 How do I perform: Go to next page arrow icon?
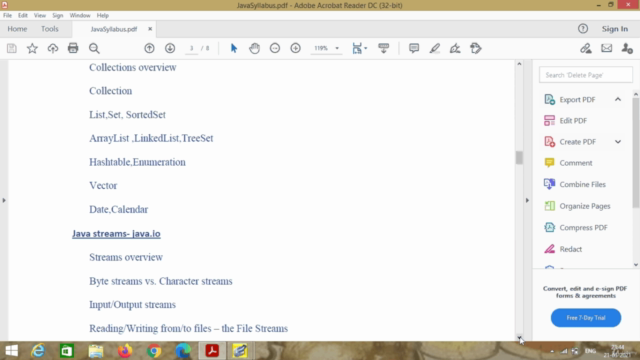point(170,48)
